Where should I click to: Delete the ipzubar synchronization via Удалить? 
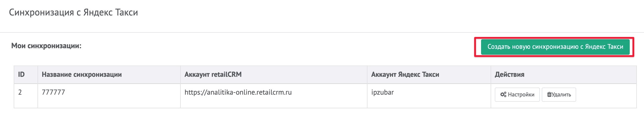559,95
